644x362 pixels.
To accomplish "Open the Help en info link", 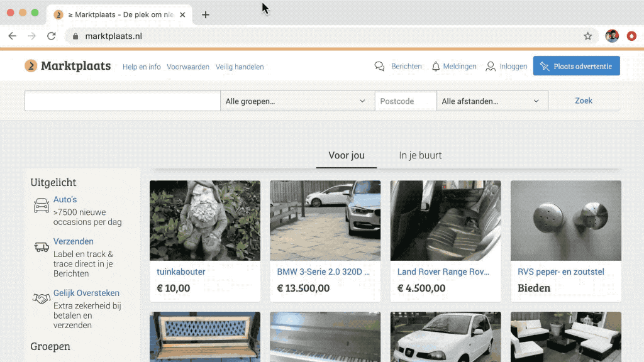I will (x=142, y=67).
